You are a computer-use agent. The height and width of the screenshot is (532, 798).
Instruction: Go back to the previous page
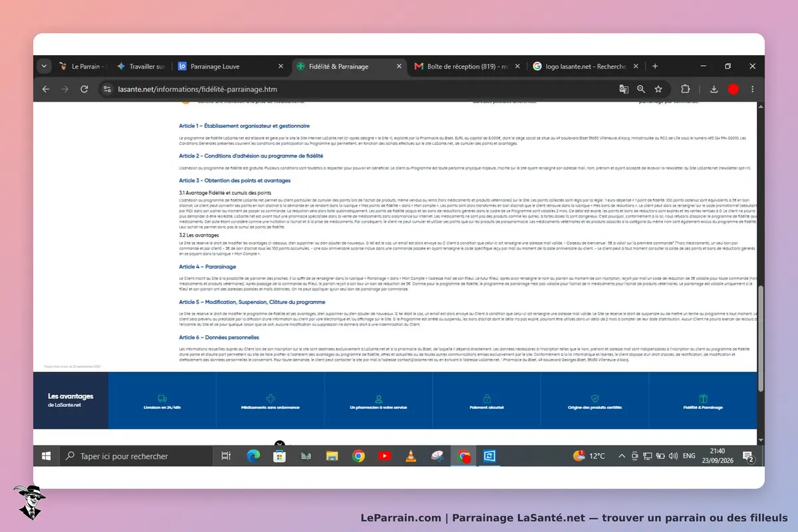(x=45, y=89)
